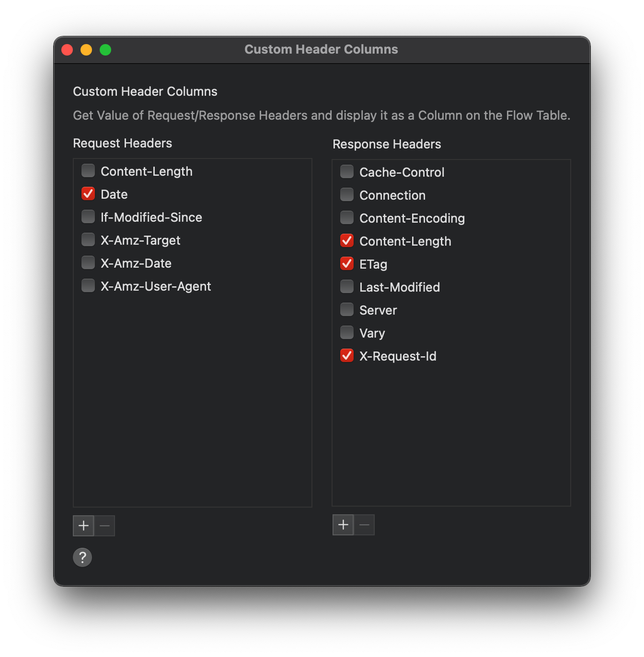Uncheck the Content-Length response header

346,240
